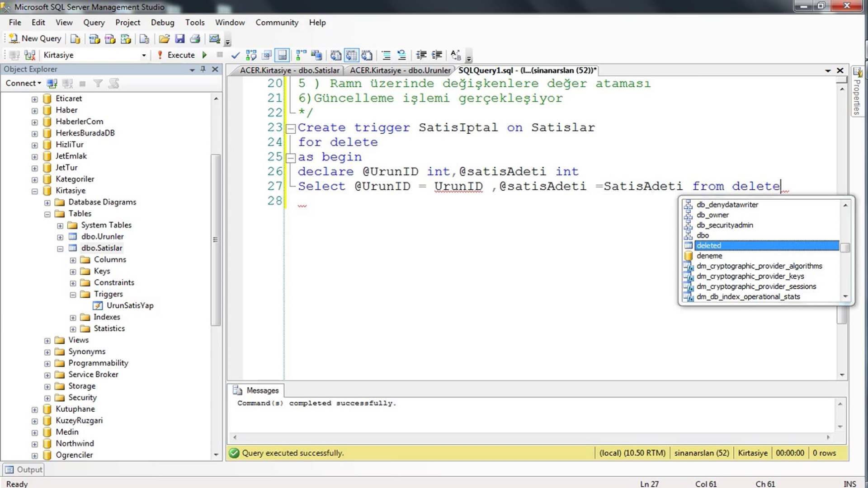Select 'deleted' in the IntelliSense list
Screen dimensions: 868x488
click(x=766, y=245)
